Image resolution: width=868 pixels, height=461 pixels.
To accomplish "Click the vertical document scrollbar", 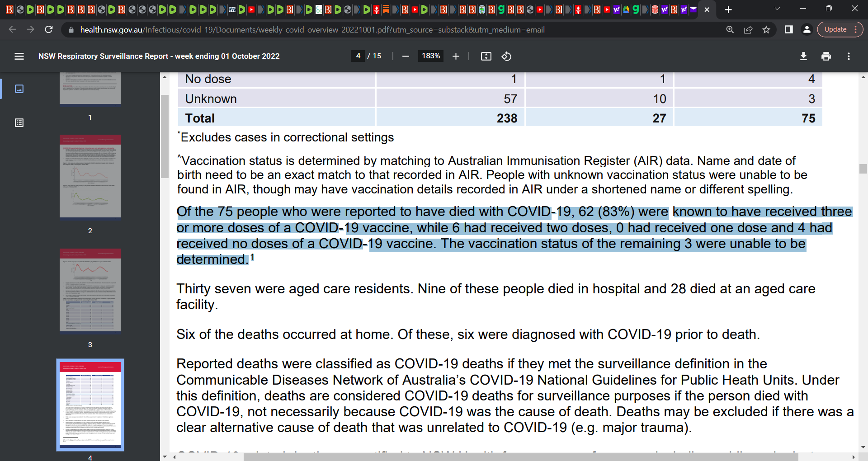I will point(863,169).
